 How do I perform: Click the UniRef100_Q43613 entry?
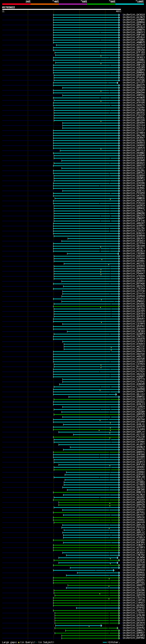pyautogui.click(x=134, y=58)
